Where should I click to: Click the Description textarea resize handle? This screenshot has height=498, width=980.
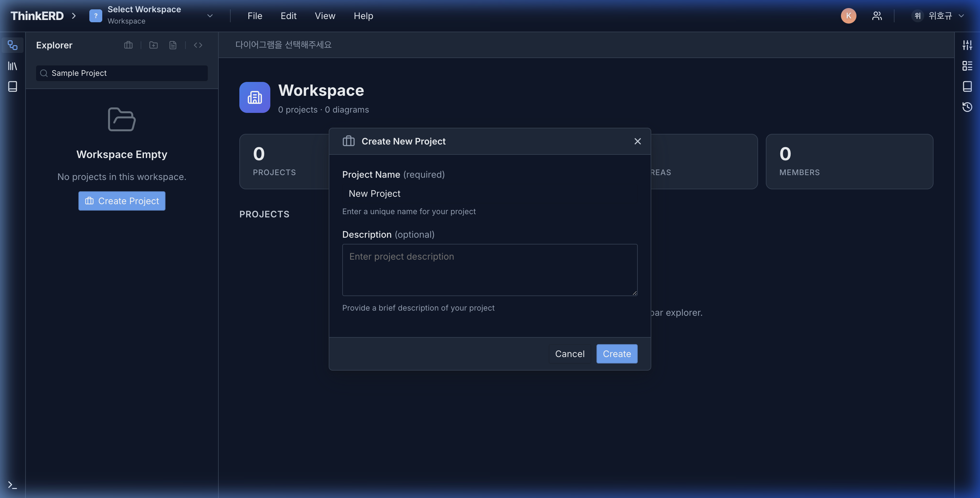(635, 293)
